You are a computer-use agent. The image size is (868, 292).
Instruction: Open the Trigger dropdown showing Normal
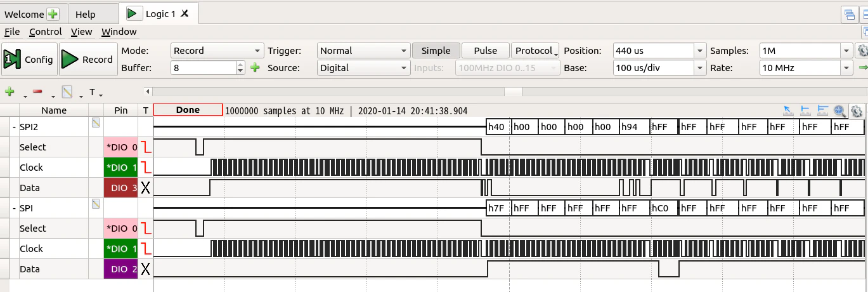click(363, 51)
